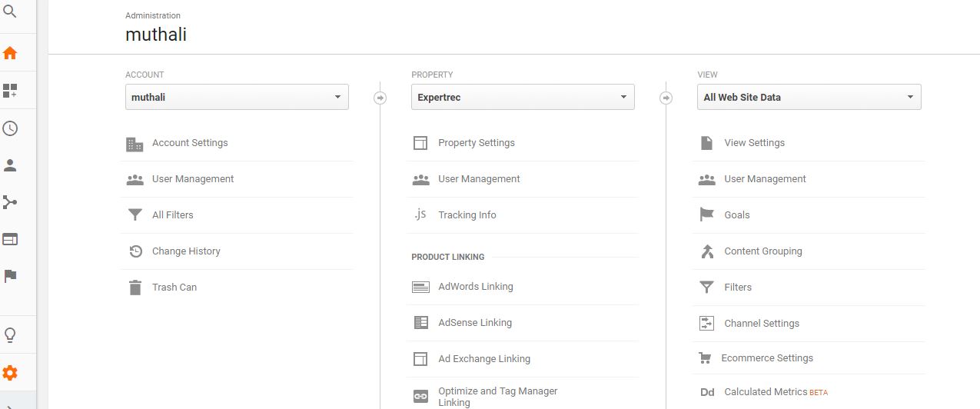Open Behavior reports window icon in sidebar
Viewport: 980px width, 409px height.
point(10,239)
